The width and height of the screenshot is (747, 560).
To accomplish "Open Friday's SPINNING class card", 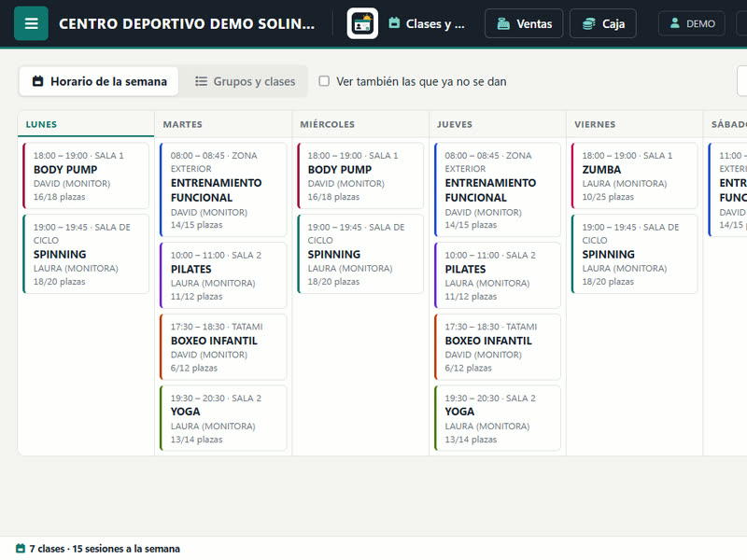I will [x=635, y=254].
